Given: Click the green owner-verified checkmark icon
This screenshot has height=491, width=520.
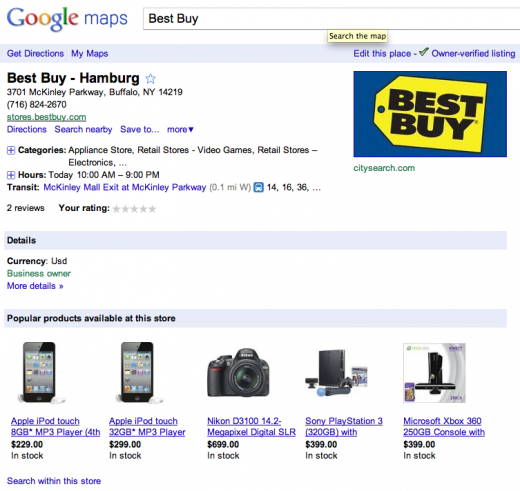Looking at the screenshot, I should (x=423, y=52).
